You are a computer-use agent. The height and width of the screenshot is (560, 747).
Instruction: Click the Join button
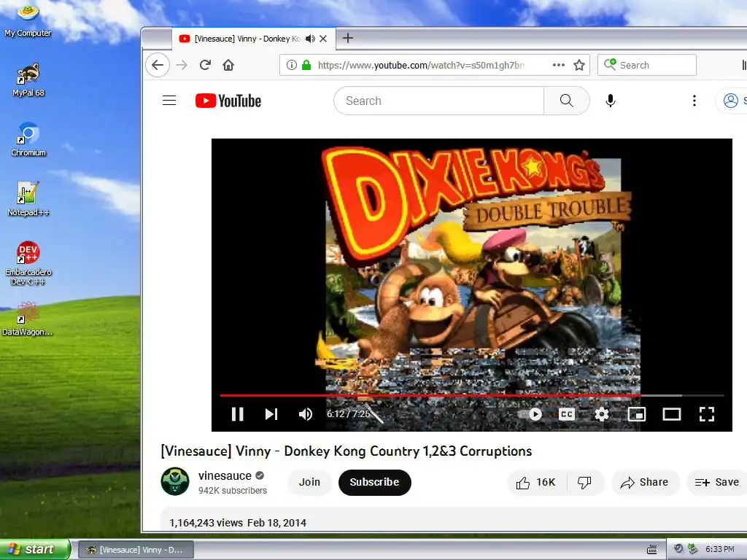(309, 483)
